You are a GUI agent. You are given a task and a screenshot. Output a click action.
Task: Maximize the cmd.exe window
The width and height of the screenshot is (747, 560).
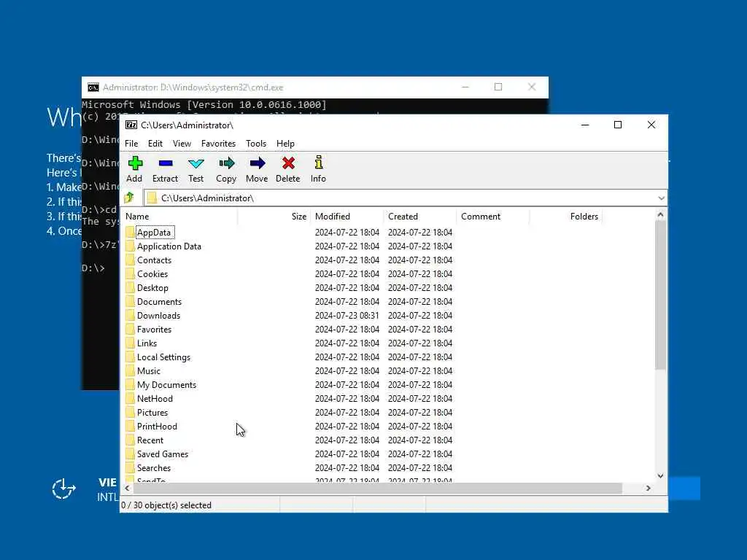[498, 87]
